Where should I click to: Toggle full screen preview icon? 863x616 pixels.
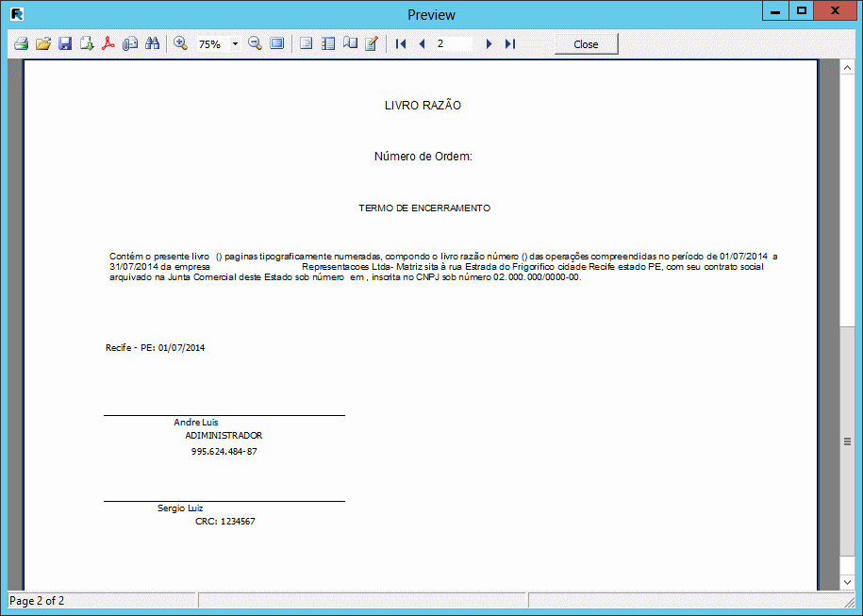(277, 43)
